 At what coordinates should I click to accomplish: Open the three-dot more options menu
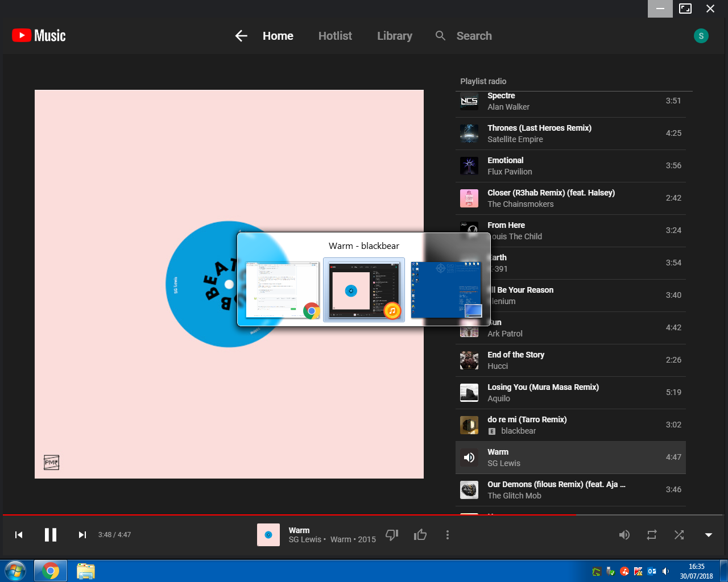[x=448, y=535]
